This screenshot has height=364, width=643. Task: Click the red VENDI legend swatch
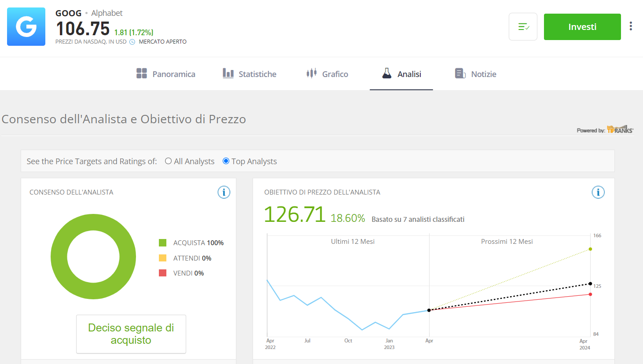[x=163, y=273]
